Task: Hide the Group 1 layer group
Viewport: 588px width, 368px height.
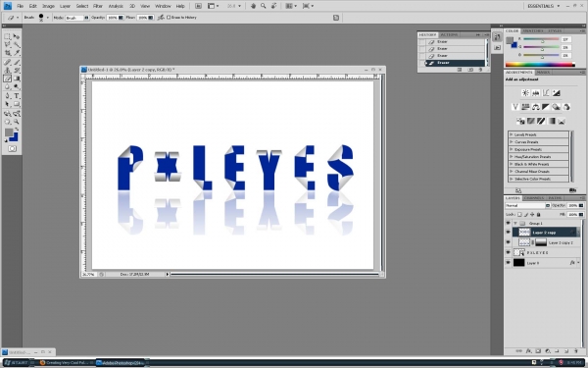Action: [508, 223]
